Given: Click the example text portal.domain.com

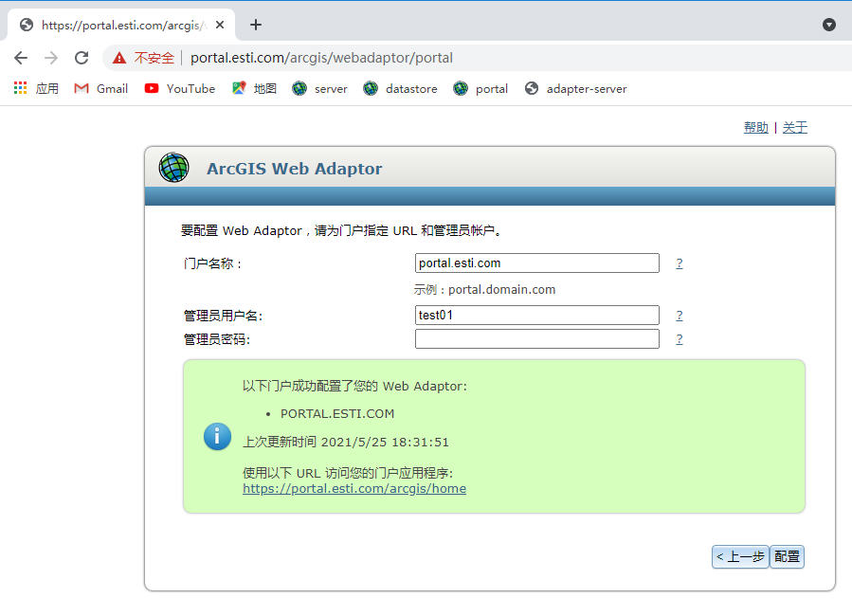Looking at the screenshot, I should click(x=501, y=290).
